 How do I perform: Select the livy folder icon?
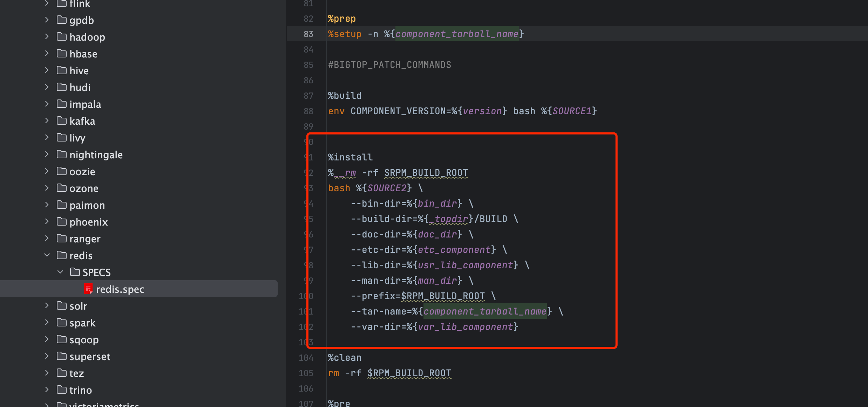62,137
